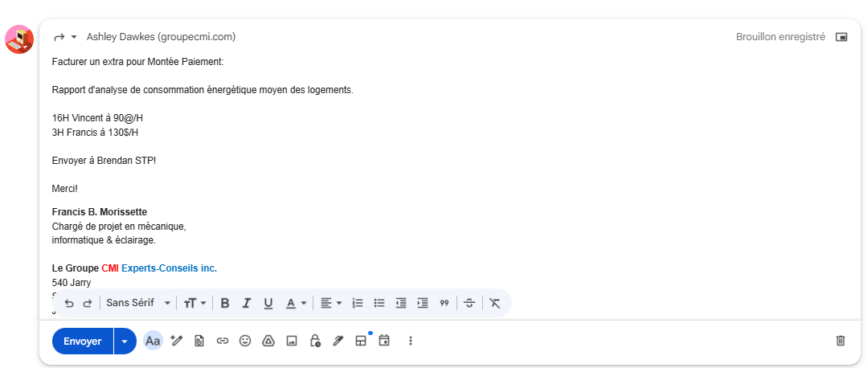
Task: Open more options three-dot menu
Action: pyautogui.click(x=410, y=341)
